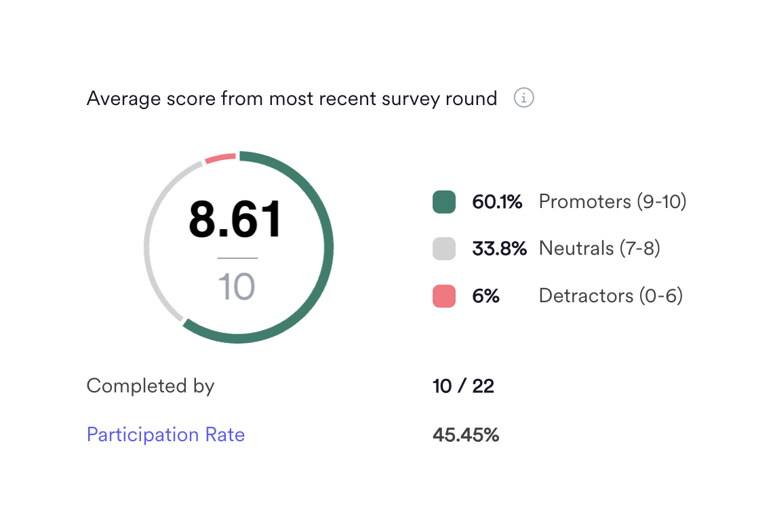Click the "Completed by" label
This screenshot has height=532, width=773.
(150, 386)
